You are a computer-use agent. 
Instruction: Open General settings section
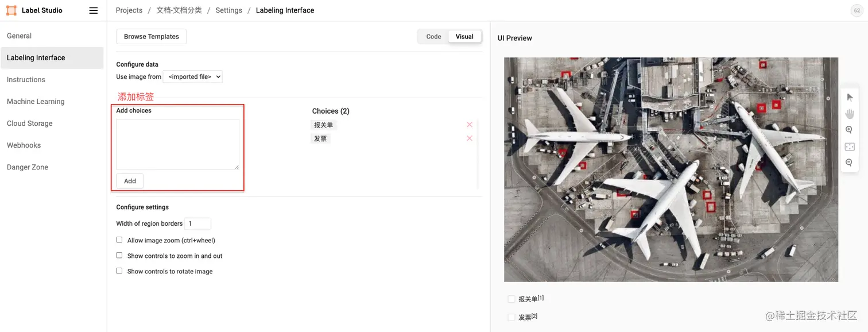pos(19,36)
